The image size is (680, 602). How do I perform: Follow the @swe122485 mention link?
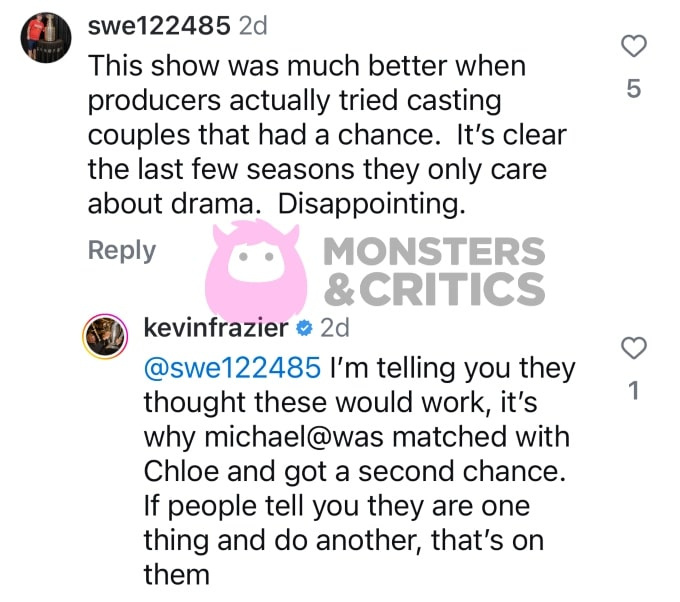click(x=232, y=368)
